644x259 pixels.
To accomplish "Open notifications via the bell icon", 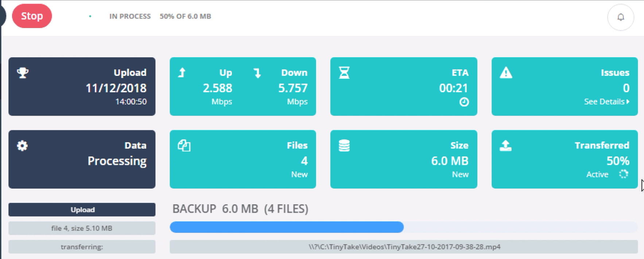I will 621,17.
